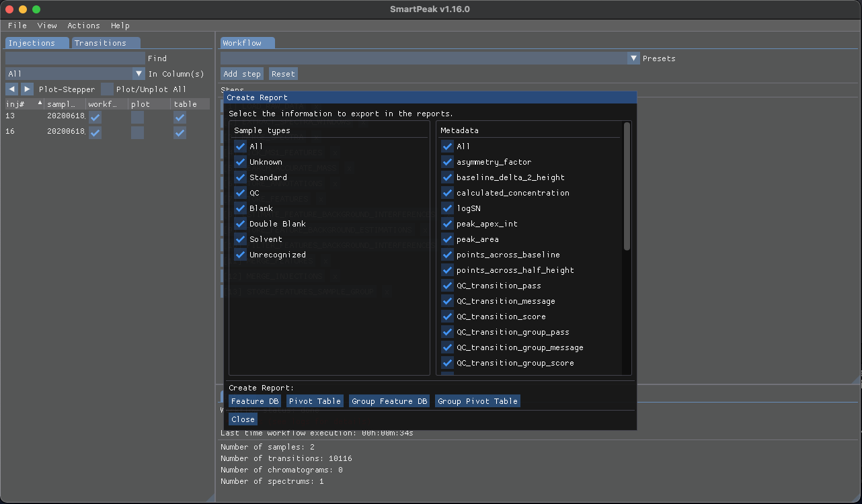Image resolution: width=862 pixels, height=504 pixels.
Task: Sort by the sample name column header
Action: 65,104
